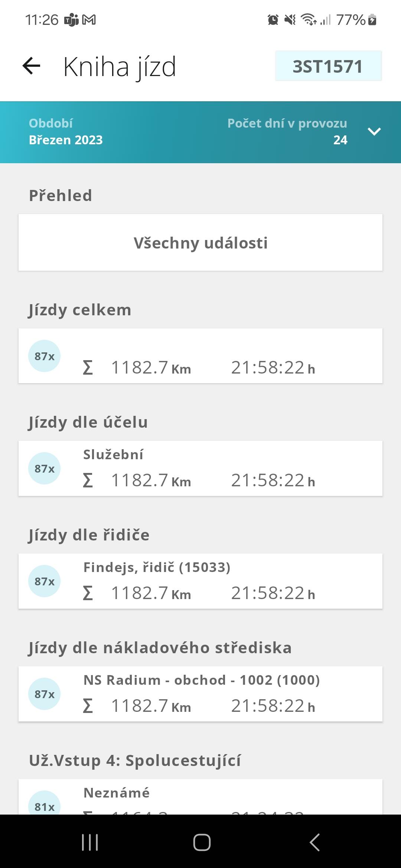Tap the back arrow beside Kniha jízd
Screen dimensions: 401x868
point(31,66)
